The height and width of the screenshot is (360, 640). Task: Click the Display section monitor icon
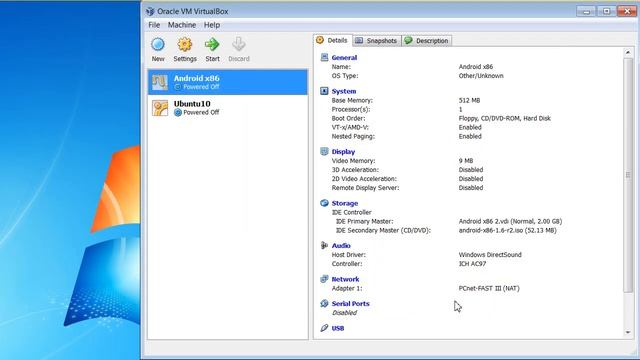click(x=324, y=151)
